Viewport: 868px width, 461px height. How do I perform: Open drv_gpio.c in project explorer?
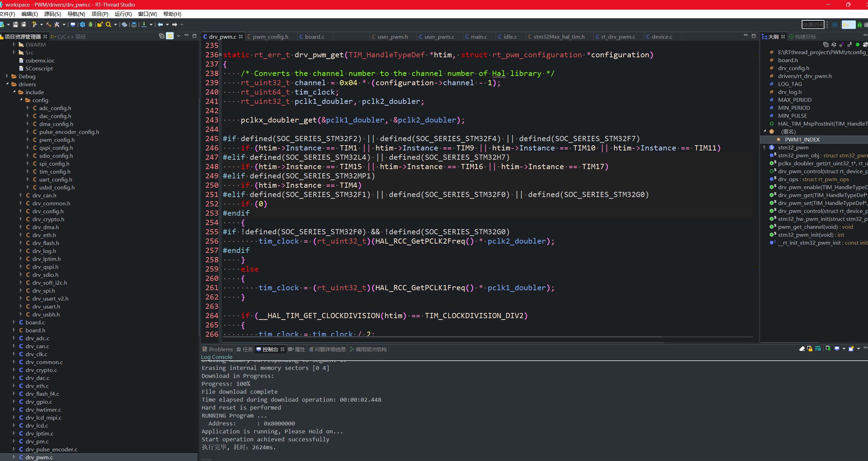click(x=39, y=402)
